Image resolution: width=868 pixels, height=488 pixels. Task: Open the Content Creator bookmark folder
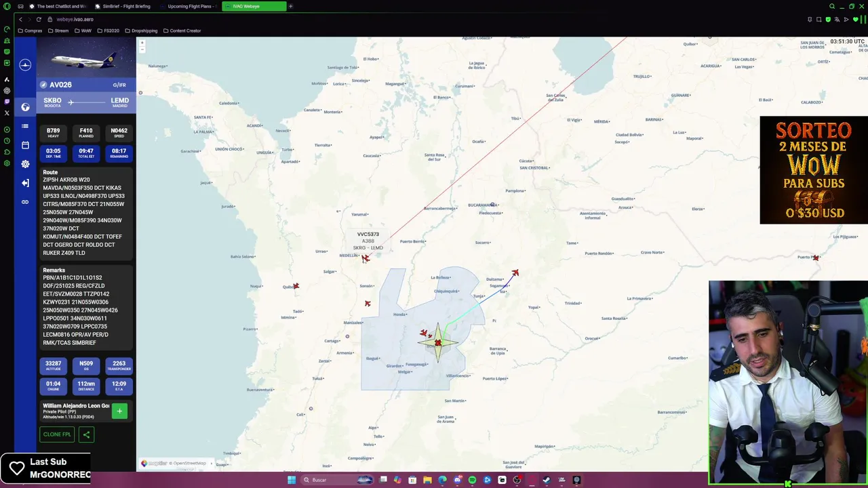coord(182,30)
